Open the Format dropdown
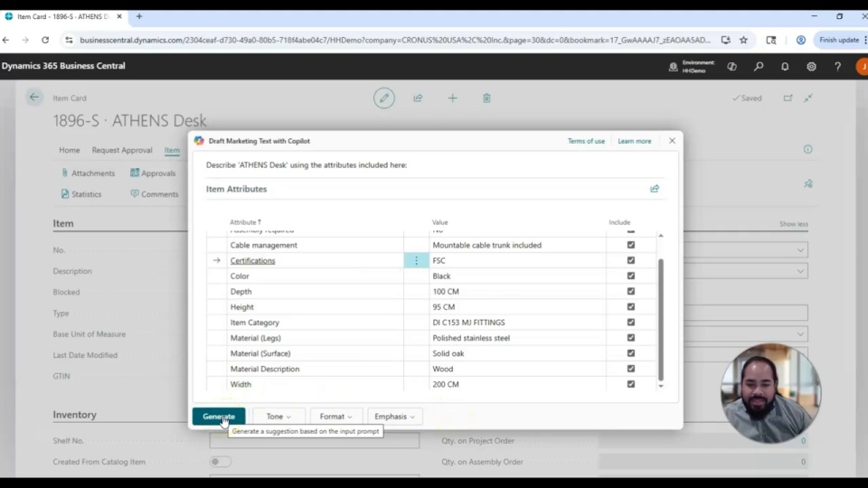868x488 pixels. point(336,416)
